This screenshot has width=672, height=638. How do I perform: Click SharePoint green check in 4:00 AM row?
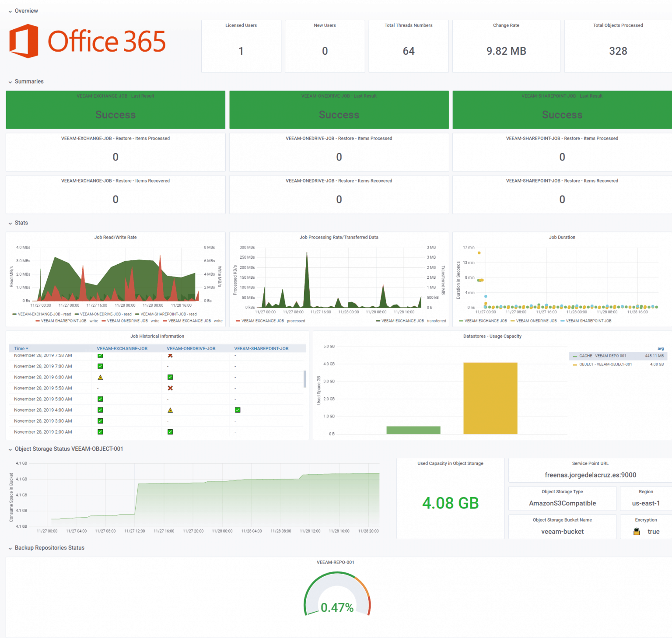coord(238,410)
